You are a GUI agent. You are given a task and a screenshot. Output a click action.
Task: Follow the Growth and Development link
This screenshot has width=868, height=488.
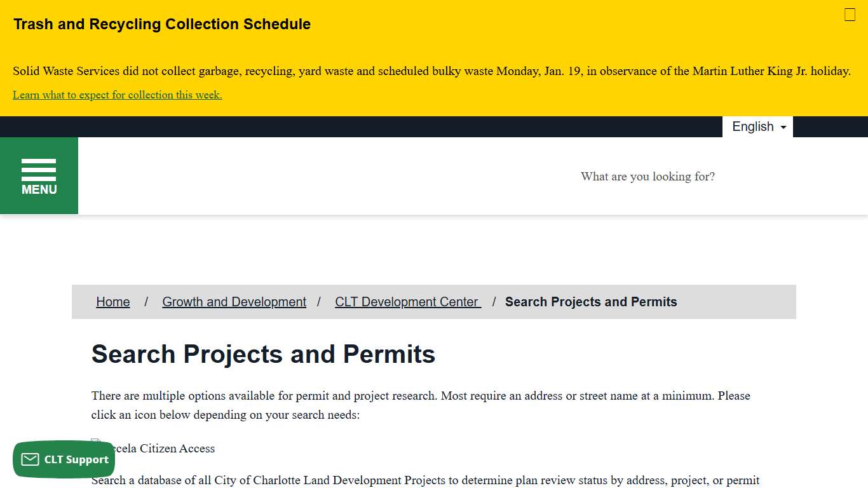tap(234, 301)
